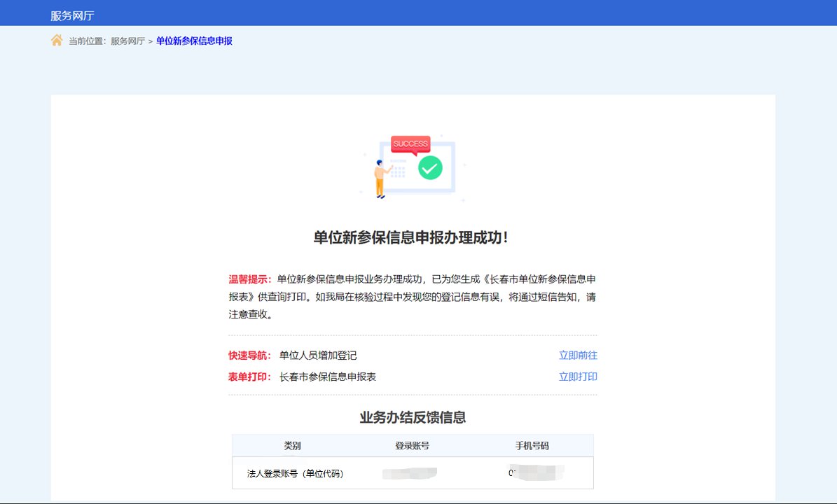837x504 pixels.
Task: Click the 单位人员增加登记 navigation text
Action: pos(318,356)
